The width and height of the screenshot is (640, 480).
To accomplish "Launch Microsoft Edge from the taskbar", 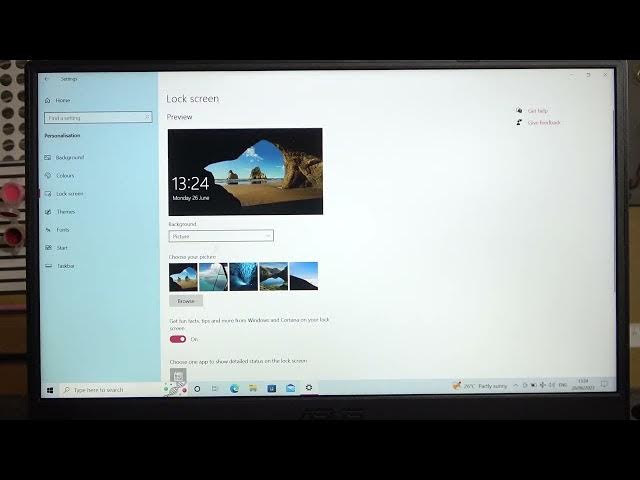I will [x=234, y=389].
